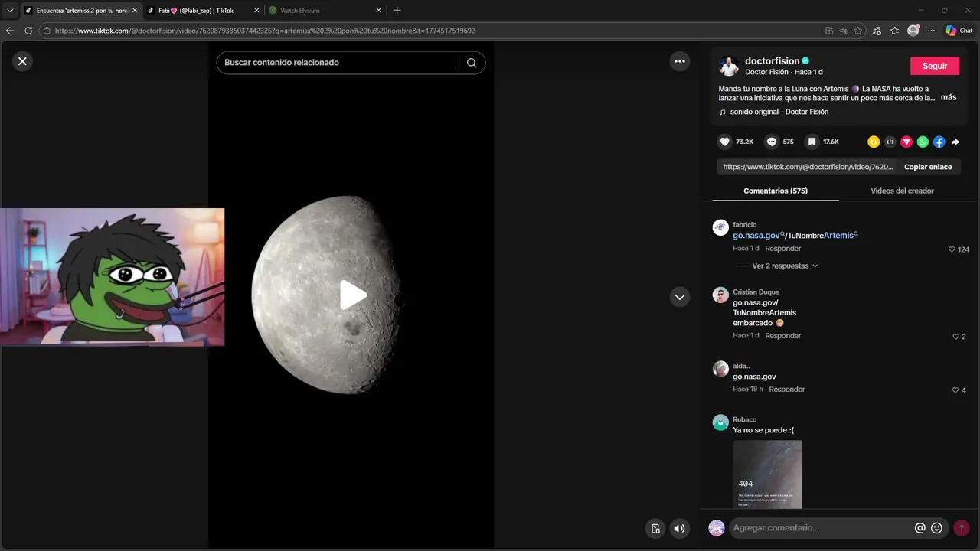
Task: Go to next video with down chevron
Action: [x=680, y=297]
